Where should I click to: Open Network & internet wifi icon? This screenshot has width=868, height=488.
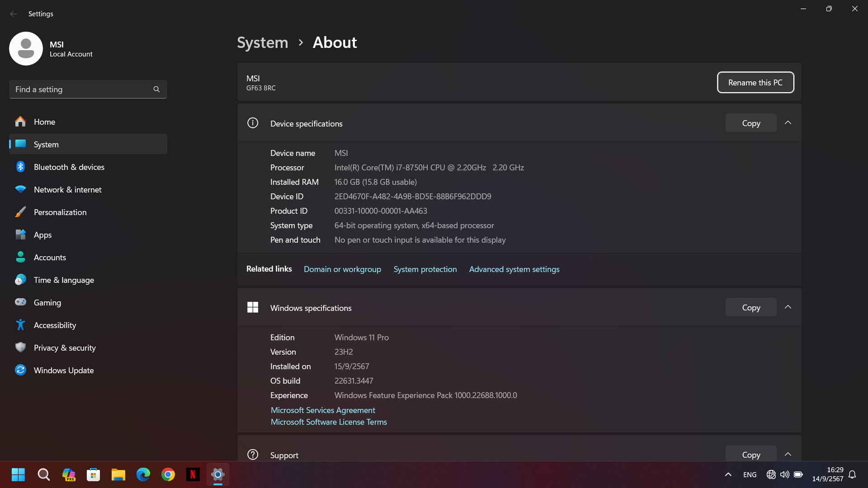pyautogui.click(x=20, y=189)
